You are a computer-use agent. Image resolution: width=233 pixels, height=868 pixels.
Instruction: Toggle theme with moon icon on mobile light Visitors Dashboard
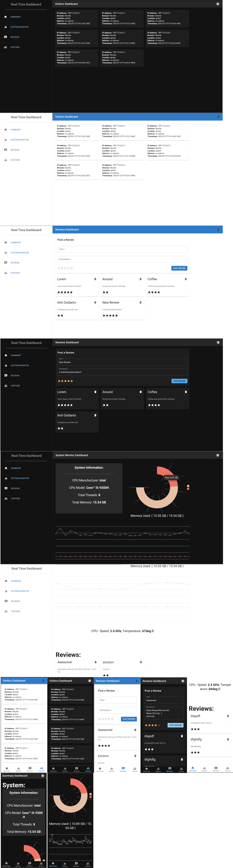pos(43,681)
